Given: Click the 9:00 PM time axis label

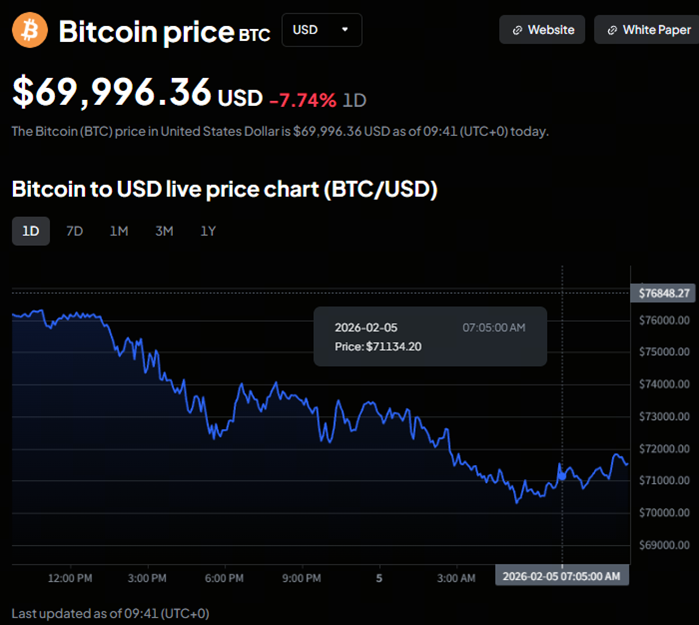Looking at the screenshot, I should pos(301,577).
